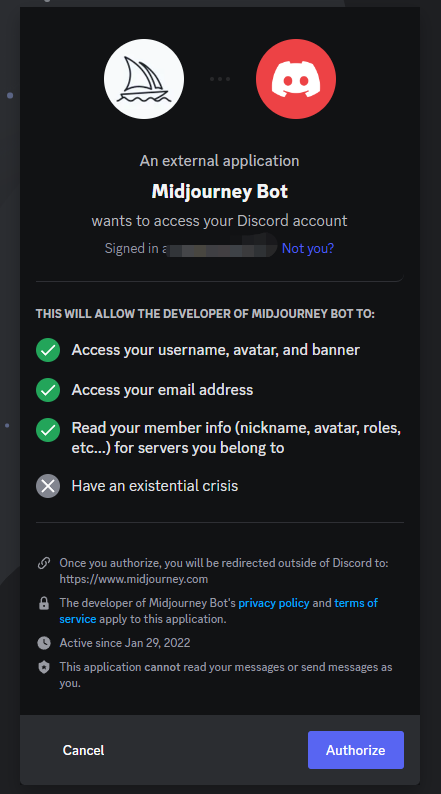The width and height of the screenshot is (441, 794).
Task: Click green checkmark for email address access
Action: (48, 390)
